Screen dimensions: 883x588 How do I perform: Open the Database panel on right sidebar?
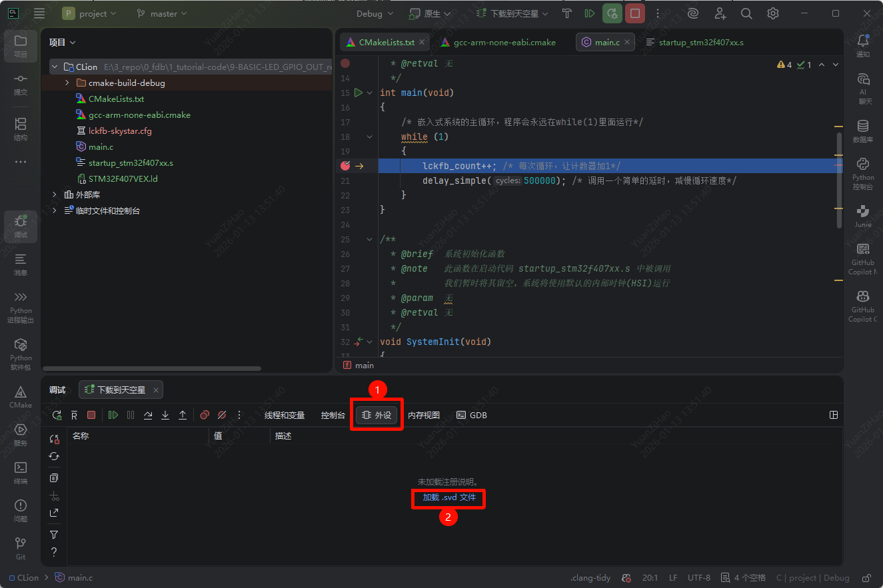click(x=862, y=131)
